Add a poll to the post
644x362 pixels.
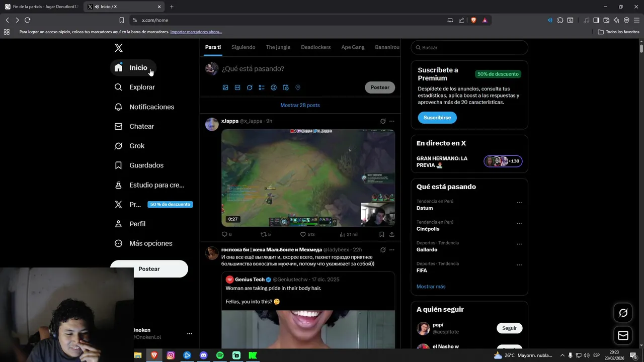click(262, 87)
